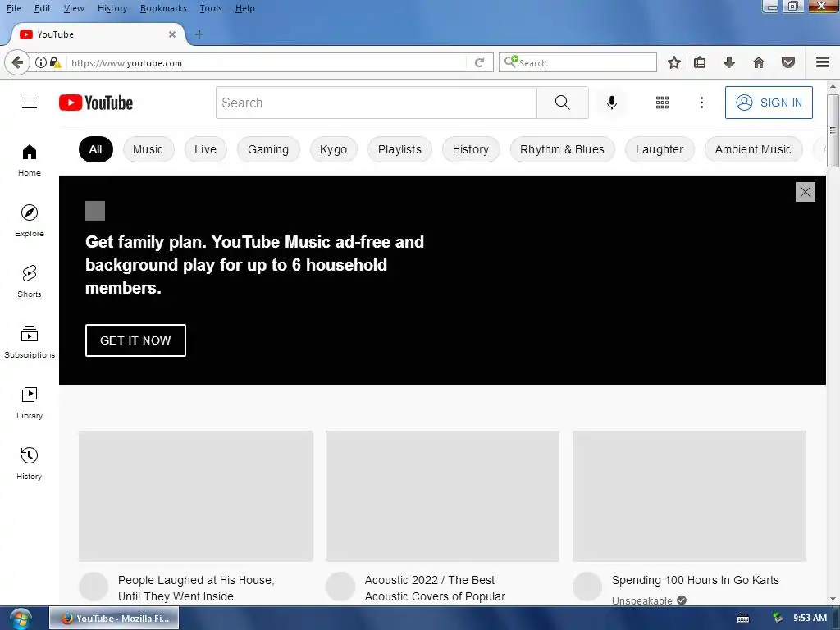Select the Ambient Music chip
The image size is (840, 630).
[x=753, y=149]
